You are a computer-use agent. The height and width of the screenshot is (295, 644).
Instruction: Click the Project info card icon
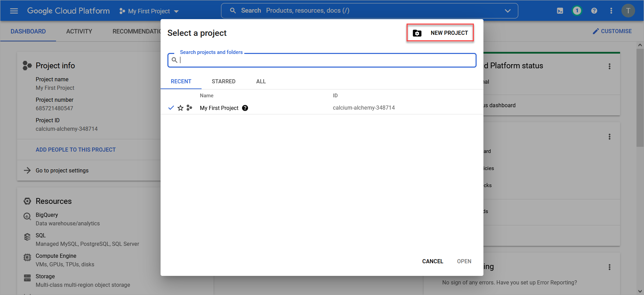tap(27, 66)
